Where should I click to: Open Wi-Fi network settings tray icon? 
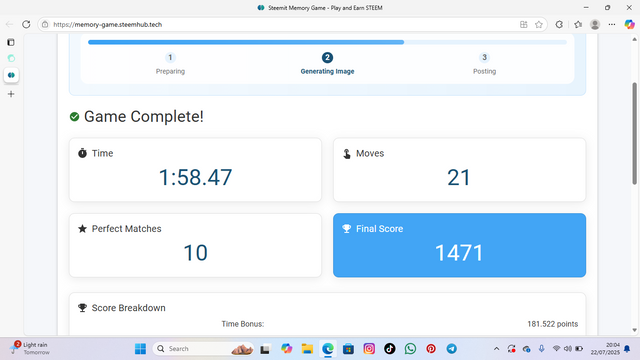coord(556,349)
